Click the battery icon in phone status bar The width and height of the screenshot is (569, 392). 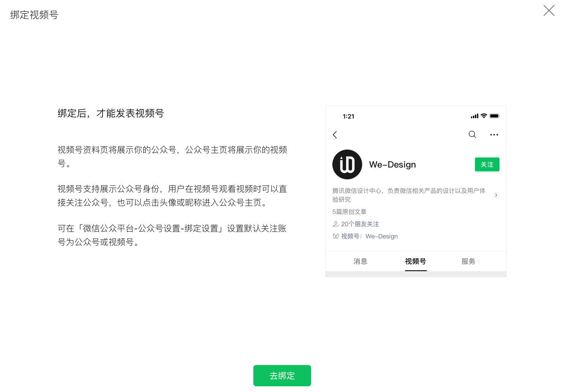tap(495, 116)
